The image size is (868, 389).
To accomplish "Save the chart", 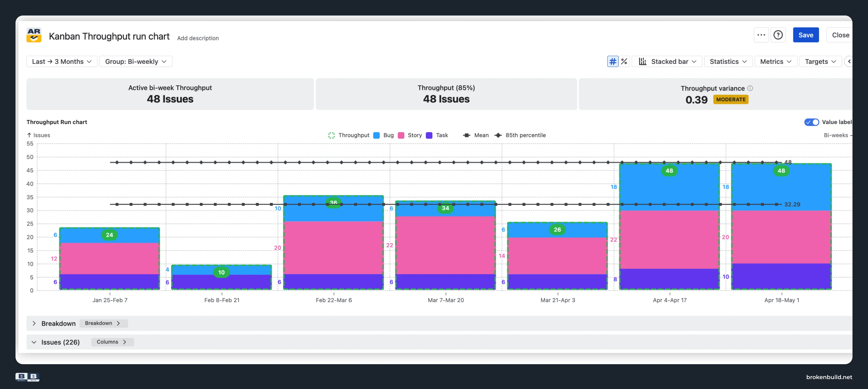I will 806,35.
